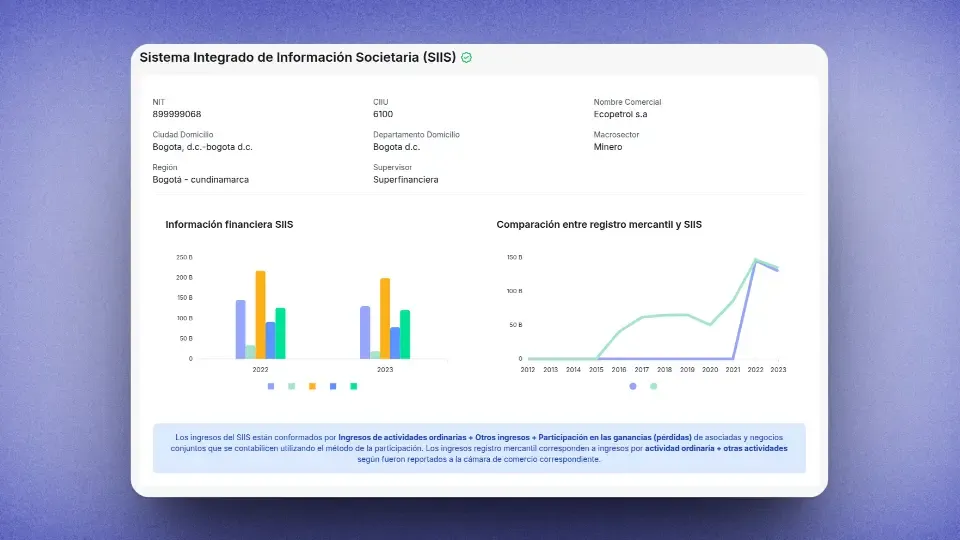Click the 2022 label on bar chart axis
The height and width of the screenshot is (540, 960).
coord(260,369)
